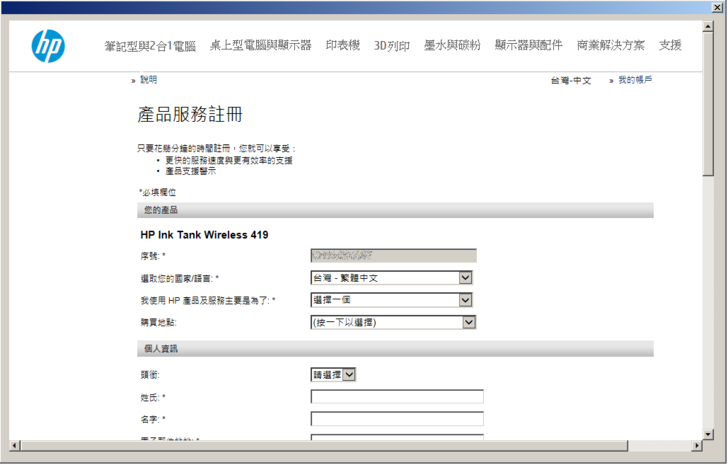
Task: Click the vertical scrollbar down arrow
Action: (708, 434)
